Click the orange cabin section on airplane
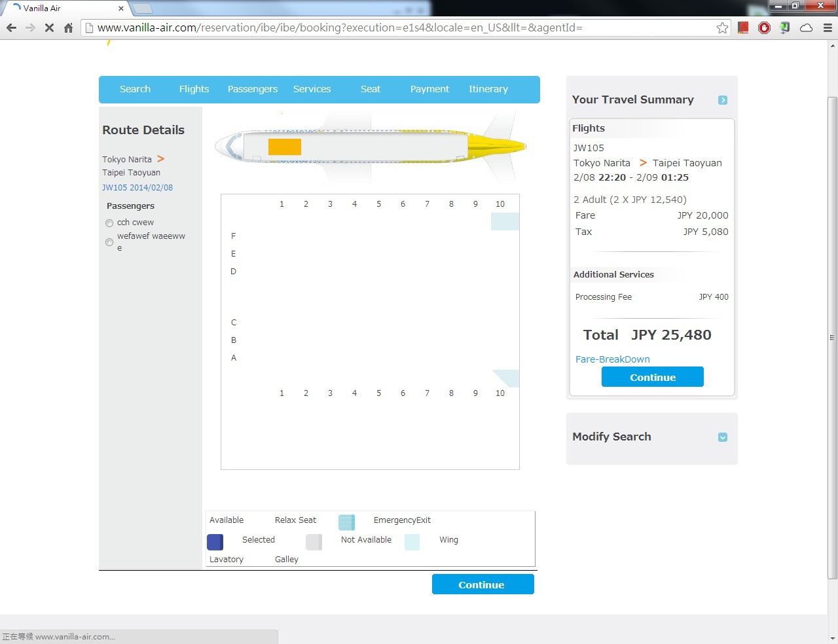The width and height of the screenshot is (838, 644). [x=285, y=147]
